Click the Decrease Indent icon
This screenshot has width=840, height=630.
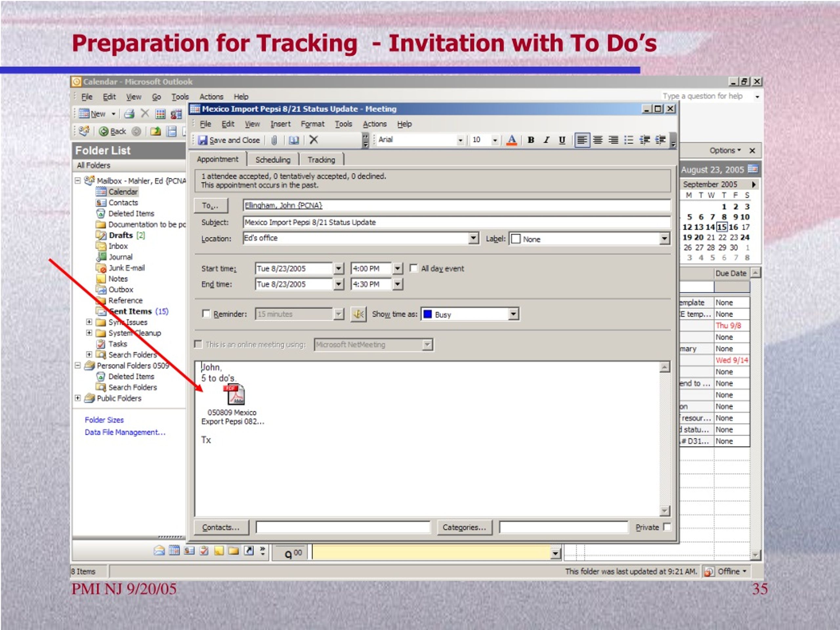[644, 140]
